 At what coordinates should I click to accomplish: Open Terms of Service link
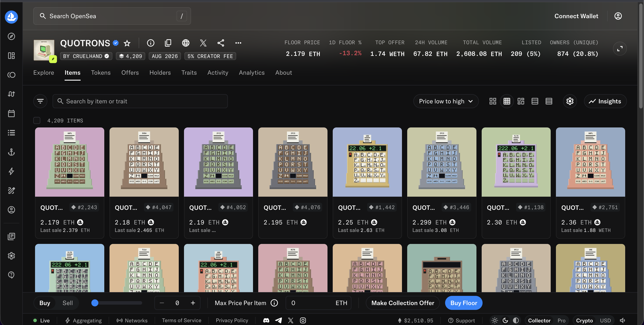point(182,320)
